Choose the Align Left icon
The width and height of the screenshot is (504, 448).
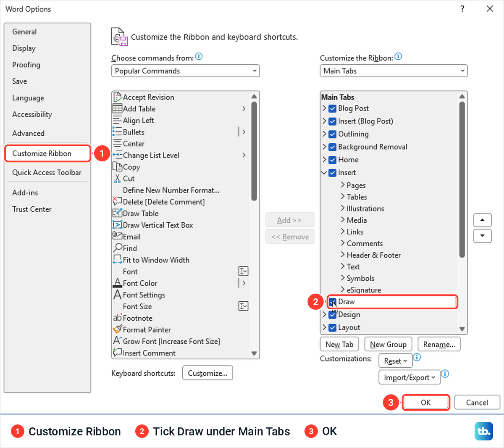click(x=117, y=120)
